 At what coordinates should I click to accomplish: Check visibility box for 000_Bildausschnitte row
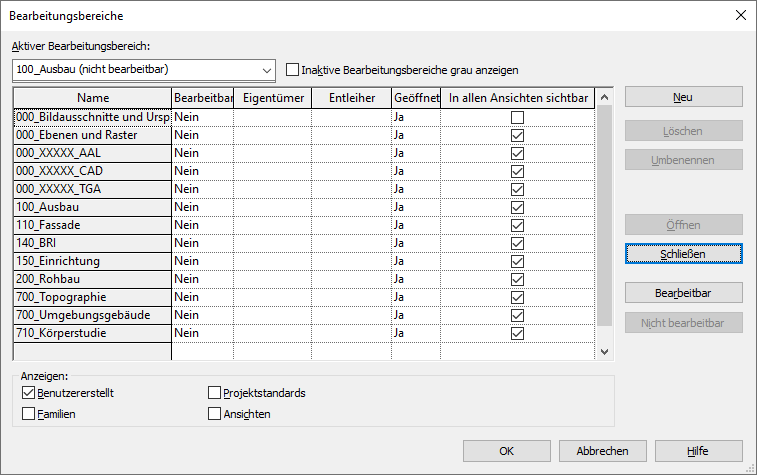click(x=517, y=117)
